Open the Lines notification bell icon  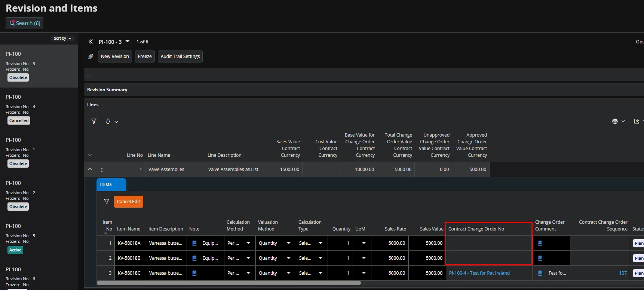point(108,121)
